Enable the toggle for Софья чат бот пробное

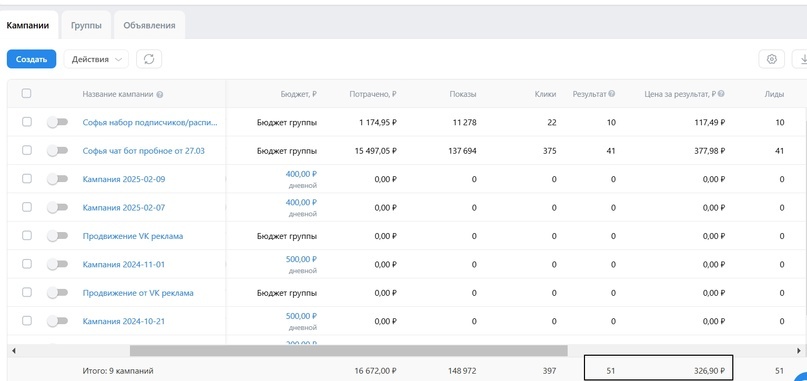click(x=57, y=150)
